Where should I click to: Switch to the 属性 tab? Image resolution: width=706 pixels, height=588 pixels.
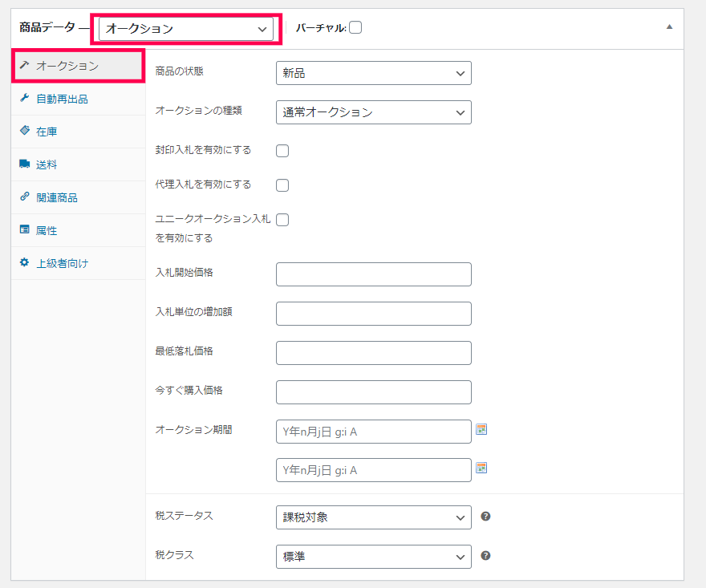click(x=79, y=230)
